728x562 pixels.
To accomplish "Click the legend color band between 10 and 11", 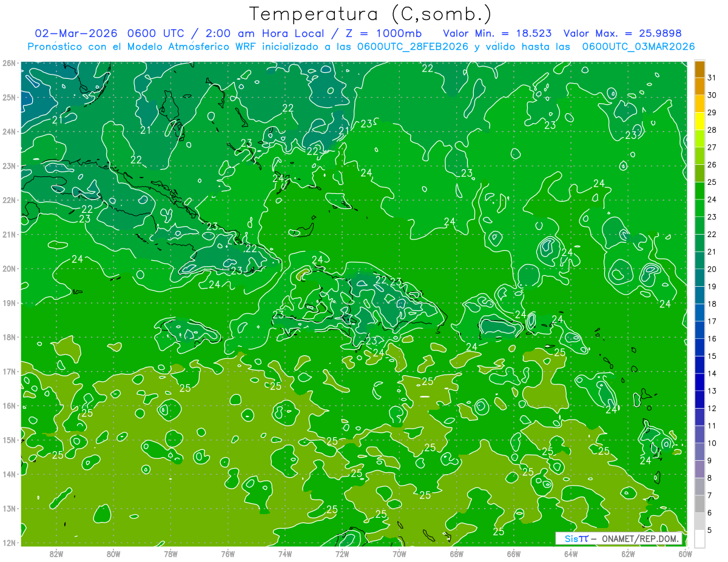I will [x=699, y=434].
